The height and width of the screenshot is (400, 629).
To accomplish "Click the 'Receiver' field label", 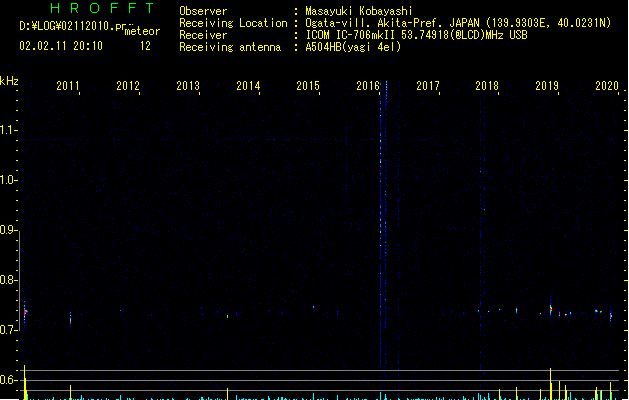I will (203, 35).
